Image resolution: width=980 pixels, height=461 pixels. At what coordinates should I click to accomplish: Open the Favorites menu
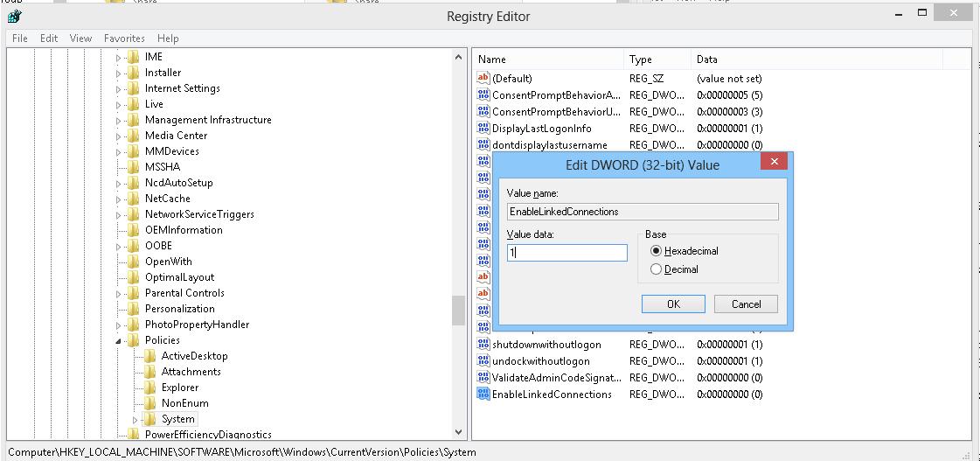tap(124, 38)
